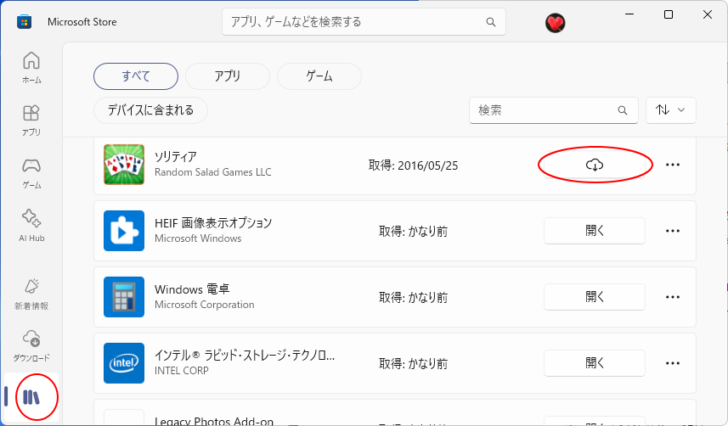Focus the library 検索 field

pyautogui.click(x=553, y=110)
